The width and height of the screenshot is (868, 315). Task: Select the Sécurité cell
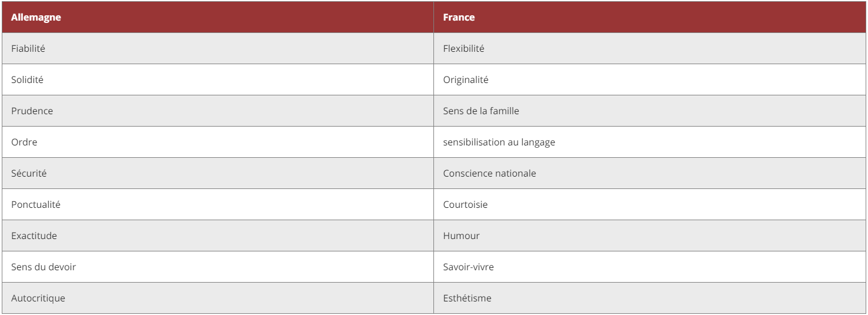click(218, 173)
